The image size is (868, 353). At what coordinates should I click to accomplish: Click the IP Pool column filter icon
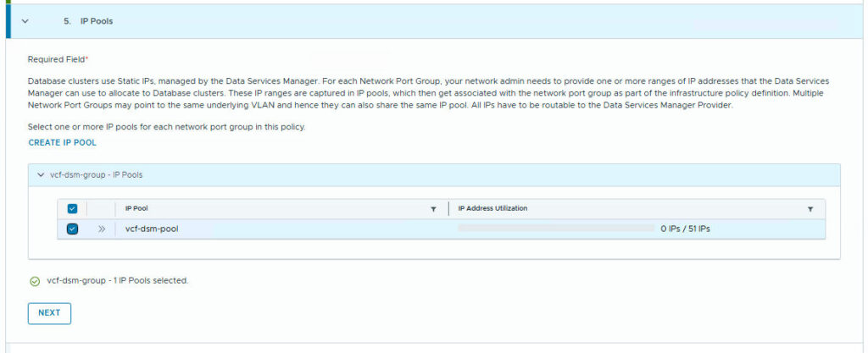[x=433, y=209]
